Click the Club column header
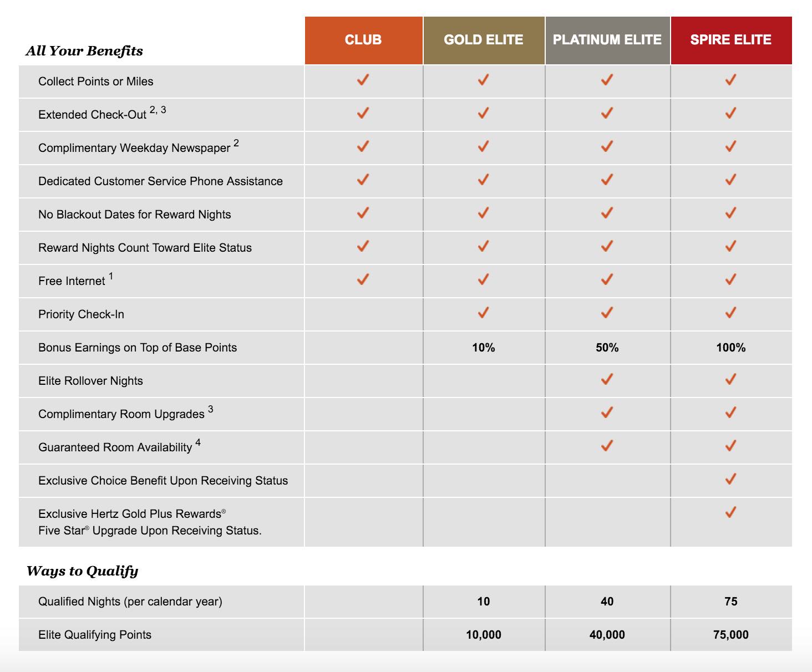This screenshot has height=672, width=812. pyautogui.click(x=363, y=40)
